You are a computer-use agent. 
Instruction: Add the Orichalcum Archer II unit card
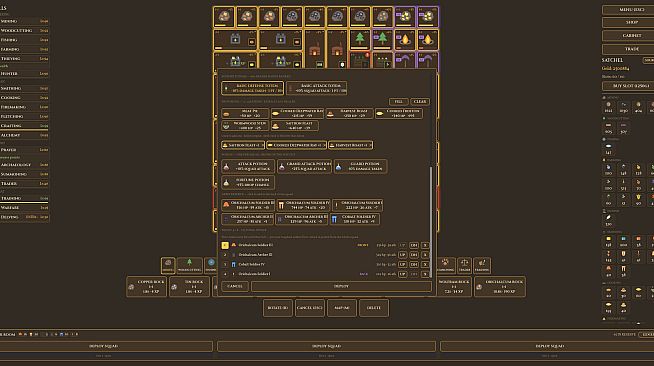248,219
